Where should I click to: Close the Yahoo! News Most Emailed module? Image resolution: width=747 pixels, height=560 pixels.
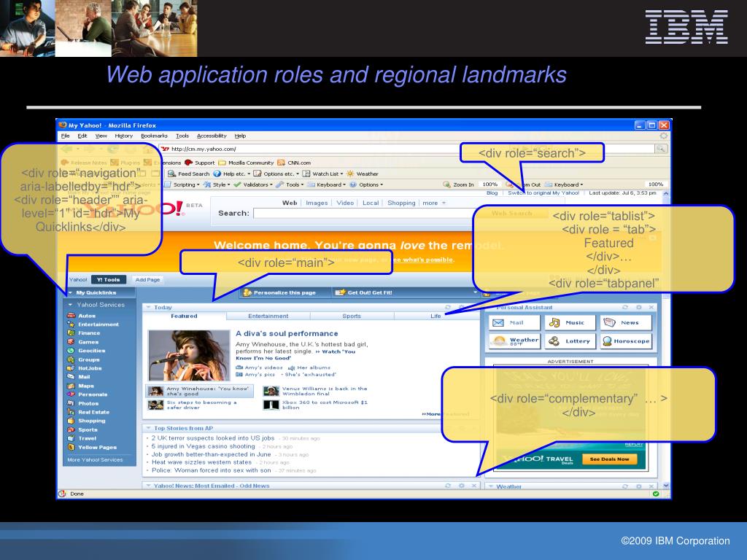pos(473,486)
